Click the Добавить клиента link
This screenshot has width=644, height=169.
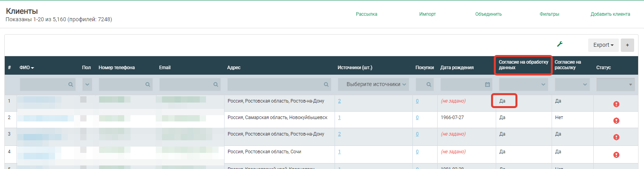point(610,14)
